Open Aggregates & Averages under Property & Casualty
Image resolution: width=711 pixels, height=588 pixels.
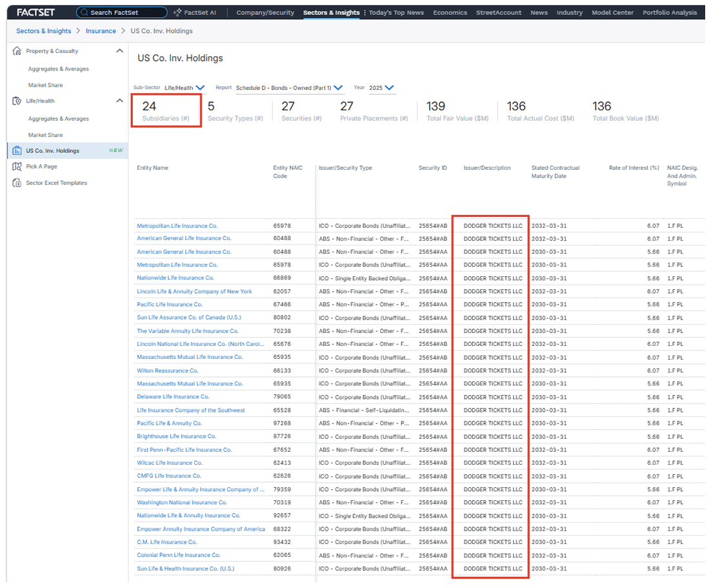tap(59, 69)
